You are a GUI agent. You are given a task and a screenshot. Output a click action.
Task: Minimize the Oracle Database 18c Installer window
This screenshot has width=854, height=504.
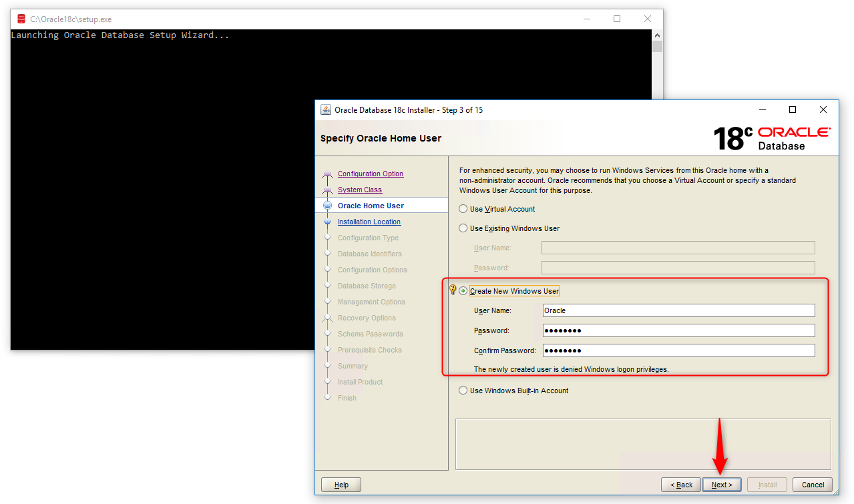coord(762,109)
